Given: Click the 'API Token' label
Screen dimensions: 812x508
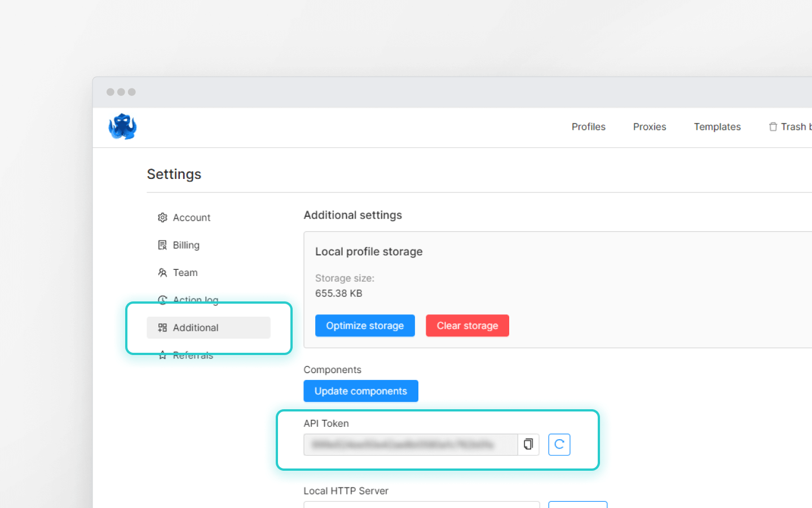Looking at the screenshot, I should tap(326, 423).
